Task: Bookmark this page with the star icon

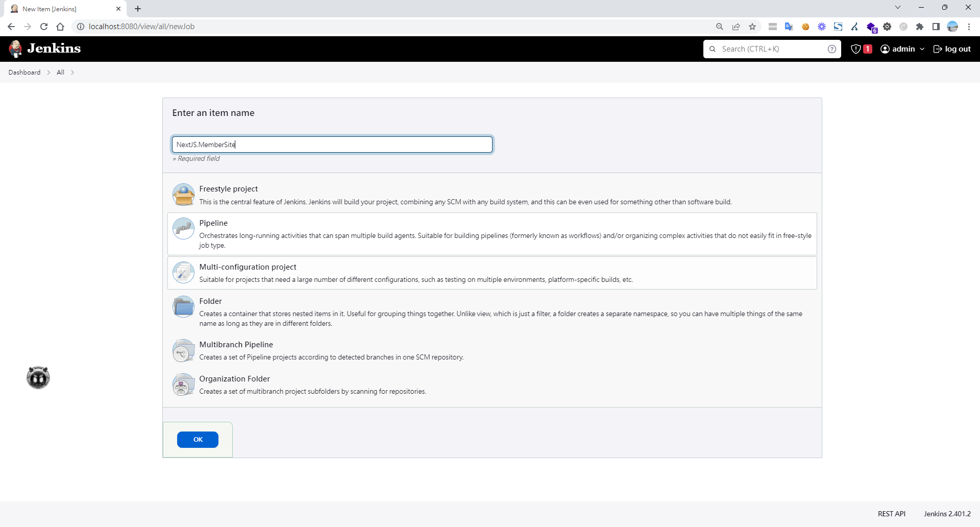Action: (x=752, y=27)
